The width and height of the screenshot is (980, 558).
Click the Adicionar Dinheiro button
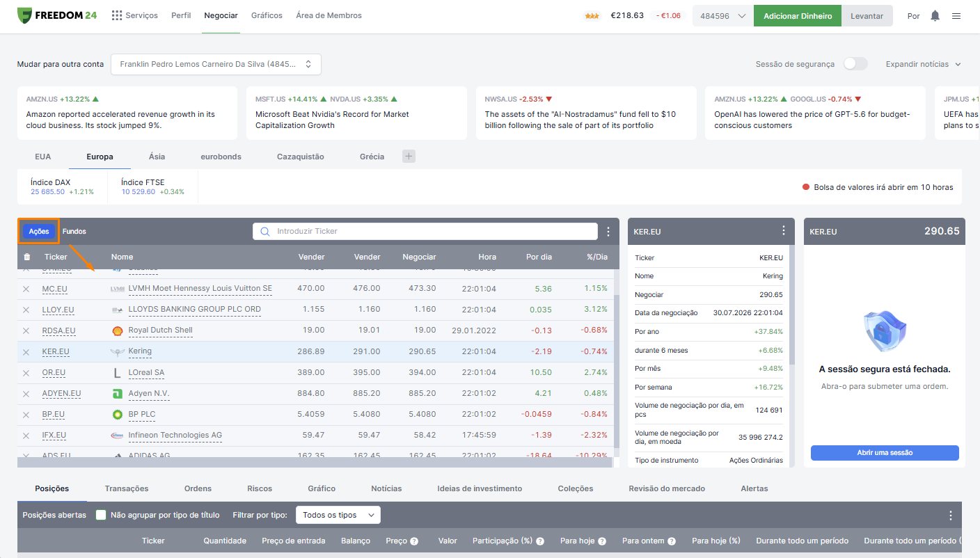coord(798,16)
